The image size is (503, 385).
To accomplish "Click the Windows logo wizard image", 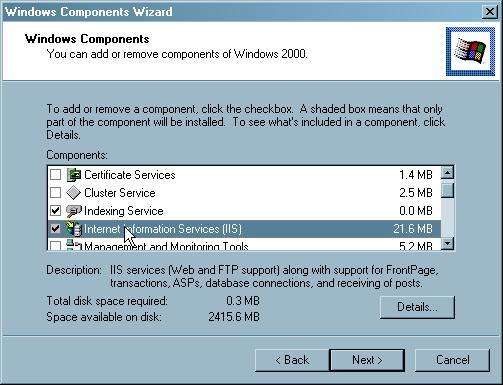I will click(470, 52).
